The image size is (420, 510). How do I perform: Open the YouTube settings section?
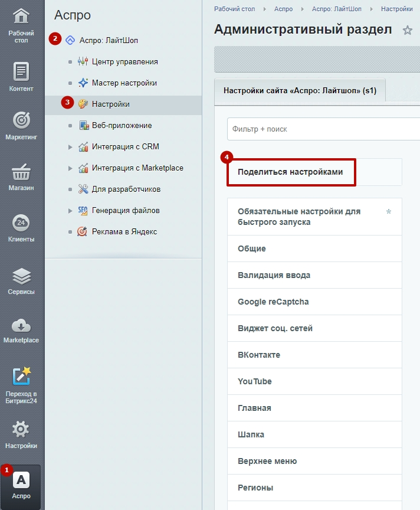pyautogui.click(x=314, y=381)
